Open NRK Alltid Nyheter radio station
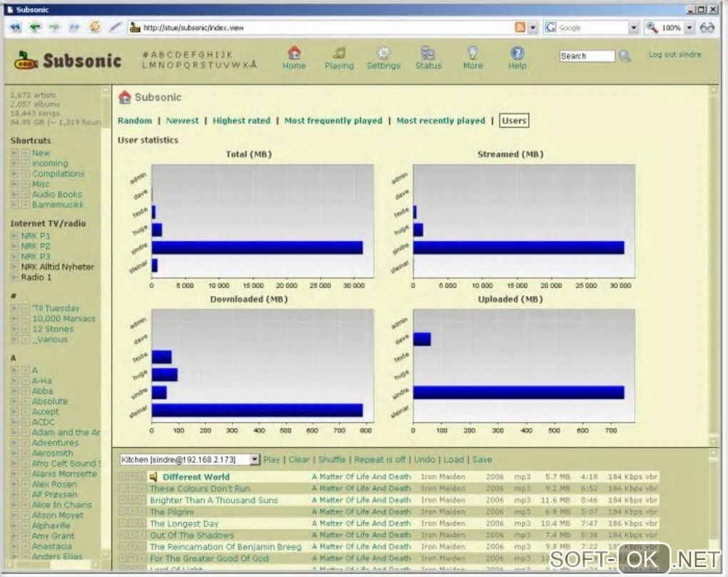The image size is (728, 577). point(58,267)
